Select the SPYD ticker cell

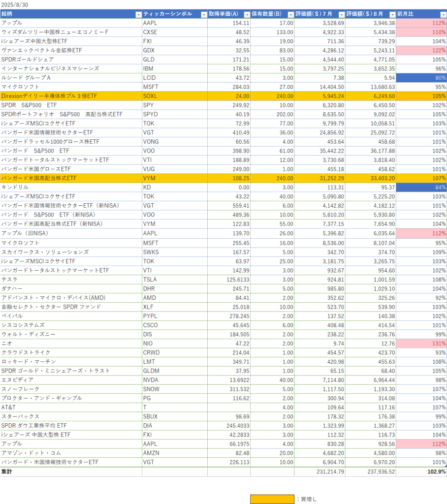[175, 114]
